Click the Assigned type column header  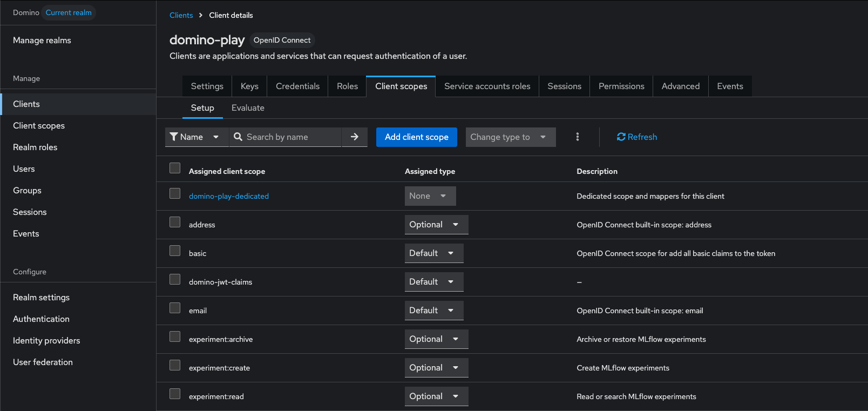[x=430, y=171]
